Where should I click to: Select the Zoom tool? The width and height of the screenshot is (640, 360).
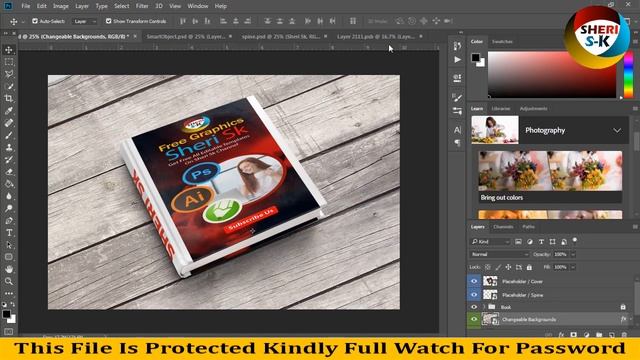[x=9, y=282]
